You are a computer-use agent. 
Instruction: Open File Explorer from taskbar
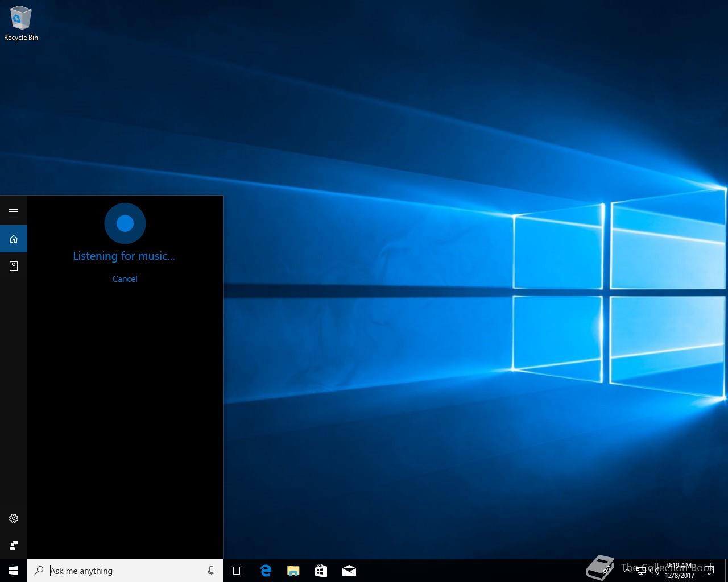click(x=293, y=571)
